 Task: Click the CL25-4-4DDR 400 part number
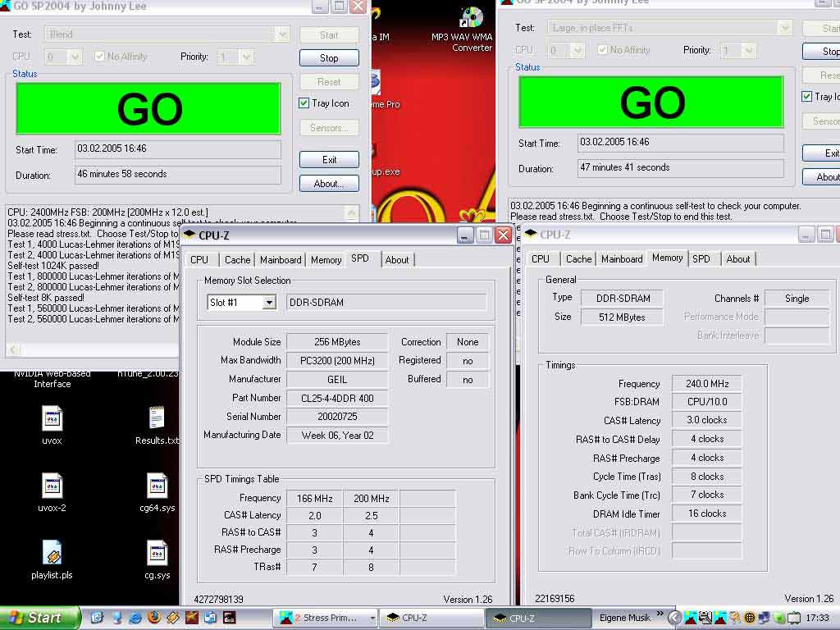point(337,398)
